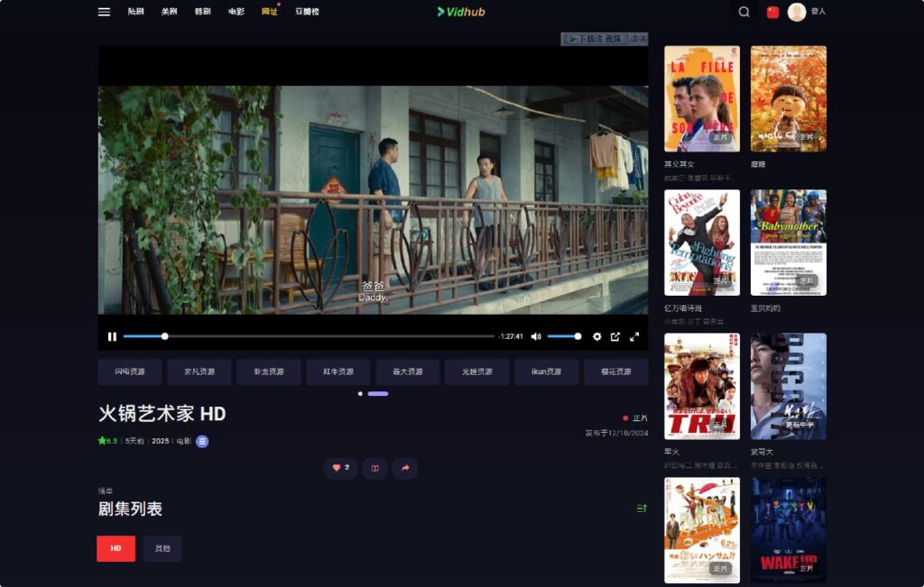Adjust the volume slider
Viewport: 924px width, 587px height.
click(x=564, y=335)
